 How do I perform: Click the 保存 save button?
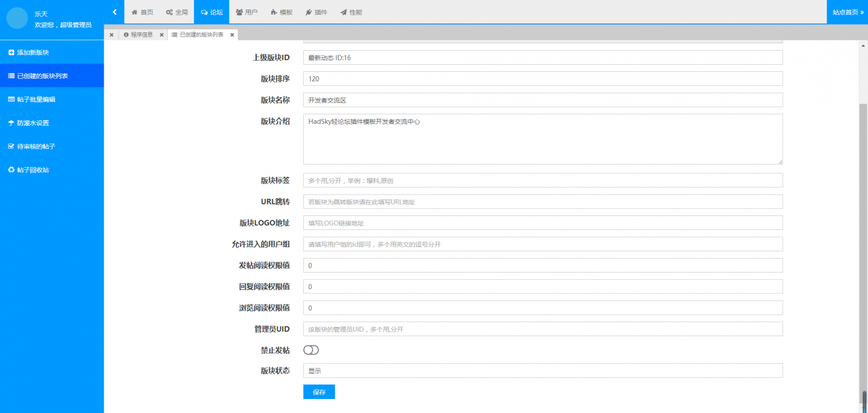pos(319,392)
